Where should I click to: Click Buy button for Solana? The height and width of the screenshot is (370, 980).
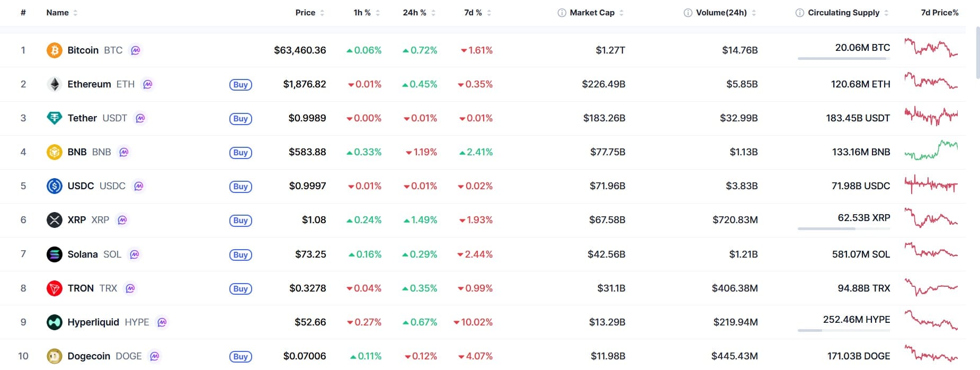(240, 255)
